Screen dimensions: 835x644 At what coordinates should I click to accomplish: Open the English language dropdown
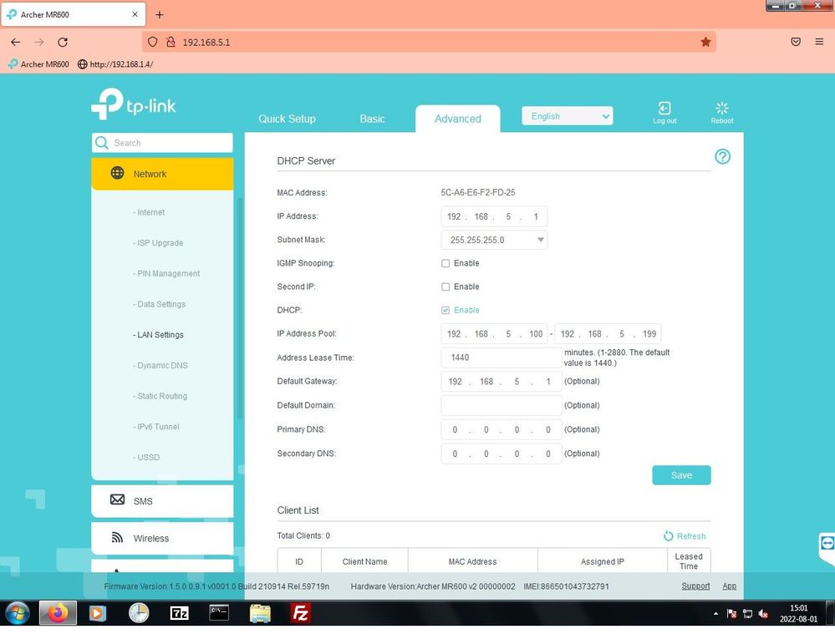[568, 116]
